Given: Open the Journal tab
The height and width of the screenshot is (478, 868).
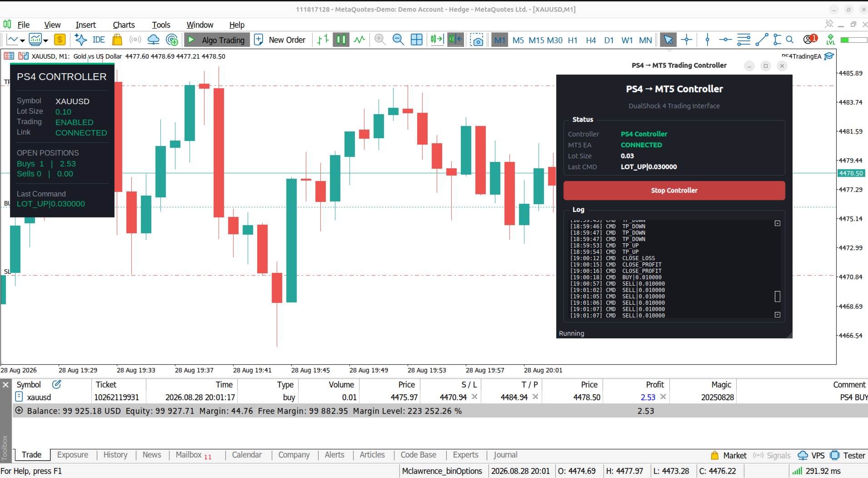Looking at the screenshot, I should pyautogui.click(x=505, y=455).
